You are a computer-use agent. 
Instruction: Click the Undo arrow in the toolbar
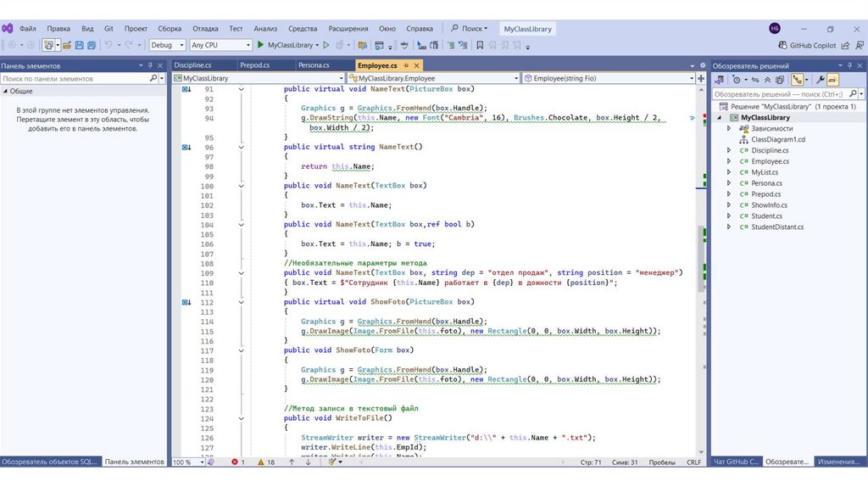click(108, 45)
